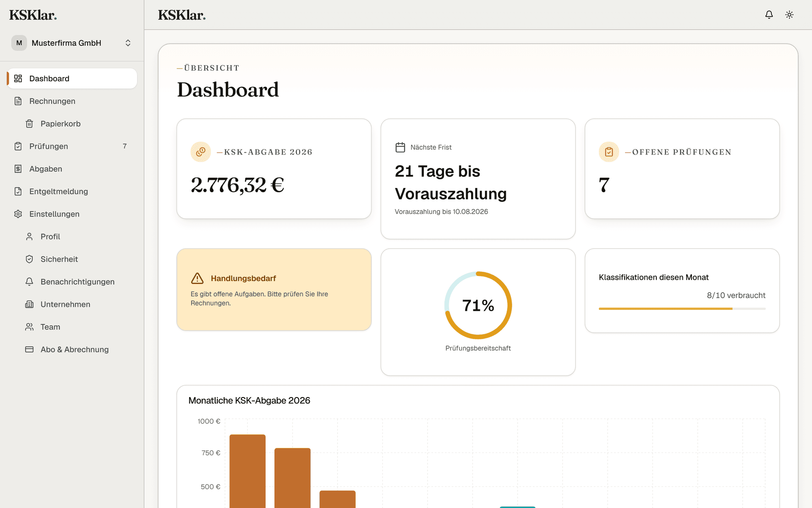812x508 pixels.
Task: Click the Profil person icon
Action: [29, 237]
